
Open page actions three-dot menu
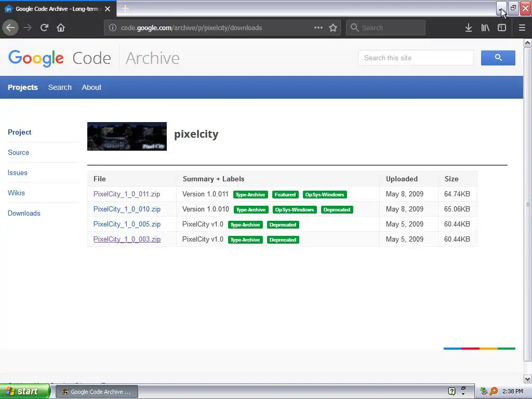click(x=318, y=28)
